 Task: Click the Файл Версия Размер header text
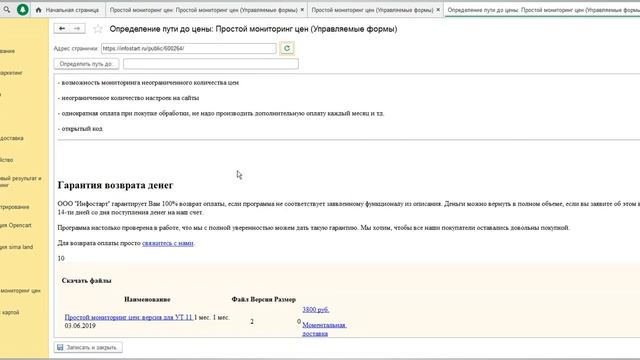coord(264,299)
